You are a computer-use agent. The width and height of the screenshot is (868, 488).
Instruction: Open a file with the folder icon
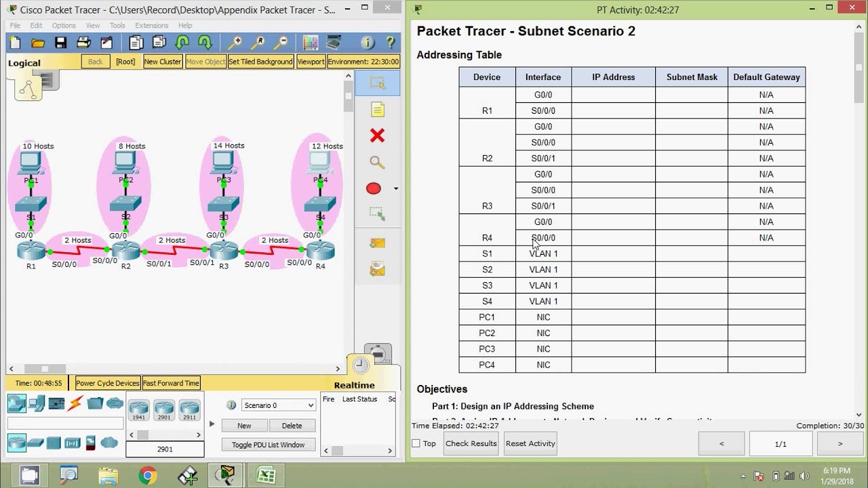tap(38, 43)
